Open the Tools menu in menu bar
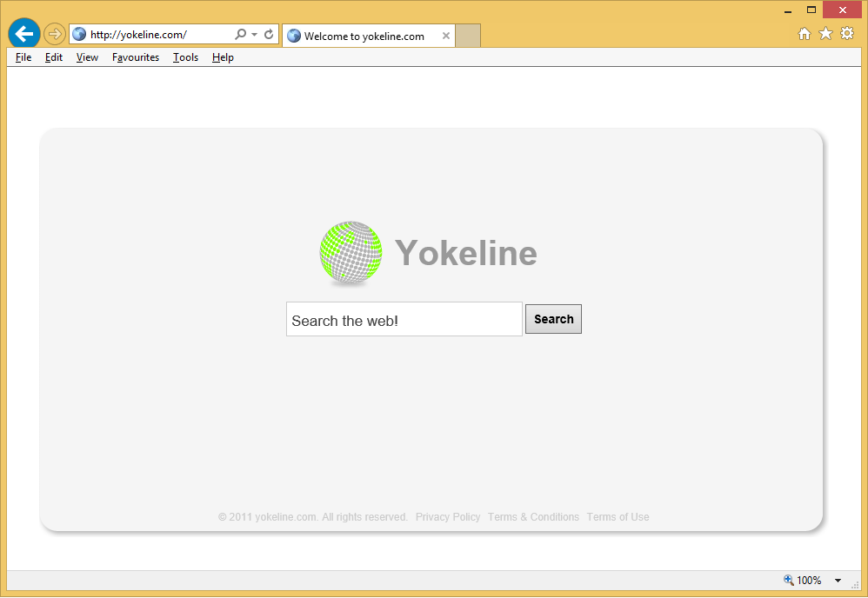Viewport: 868px width, 598px height. [x=185, y=57]
